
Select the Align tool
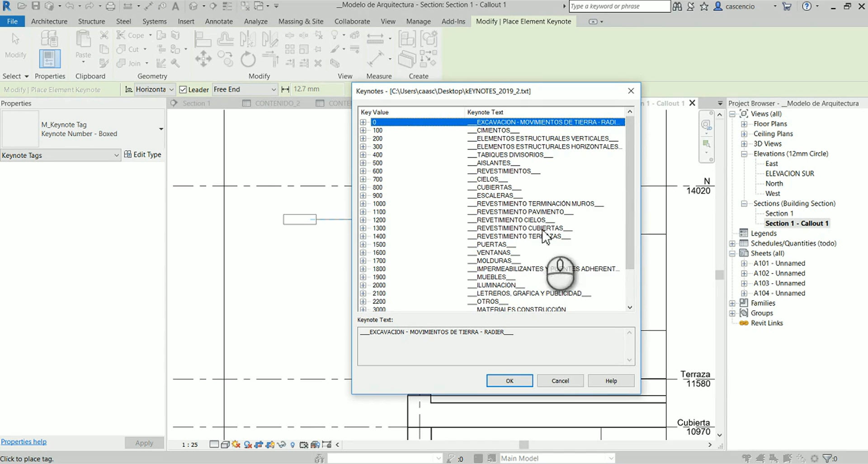[203, 38]
